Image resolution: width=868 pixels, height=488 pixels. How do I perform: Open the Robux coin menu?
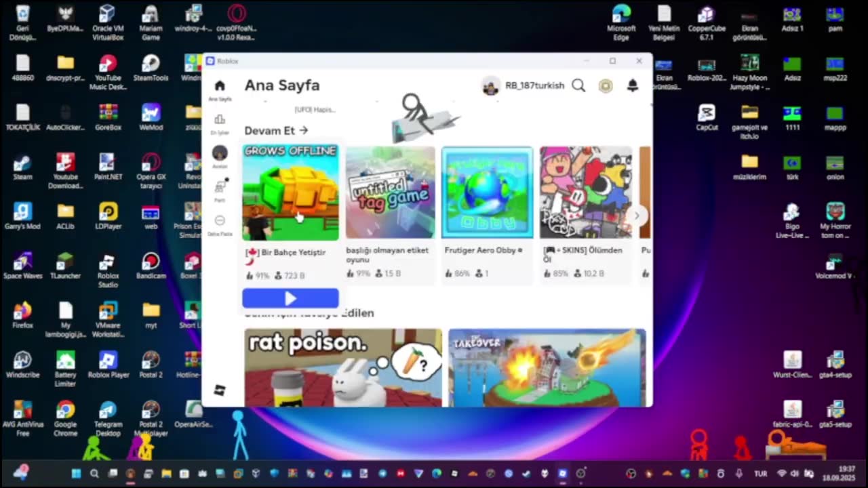coord(606,85)
